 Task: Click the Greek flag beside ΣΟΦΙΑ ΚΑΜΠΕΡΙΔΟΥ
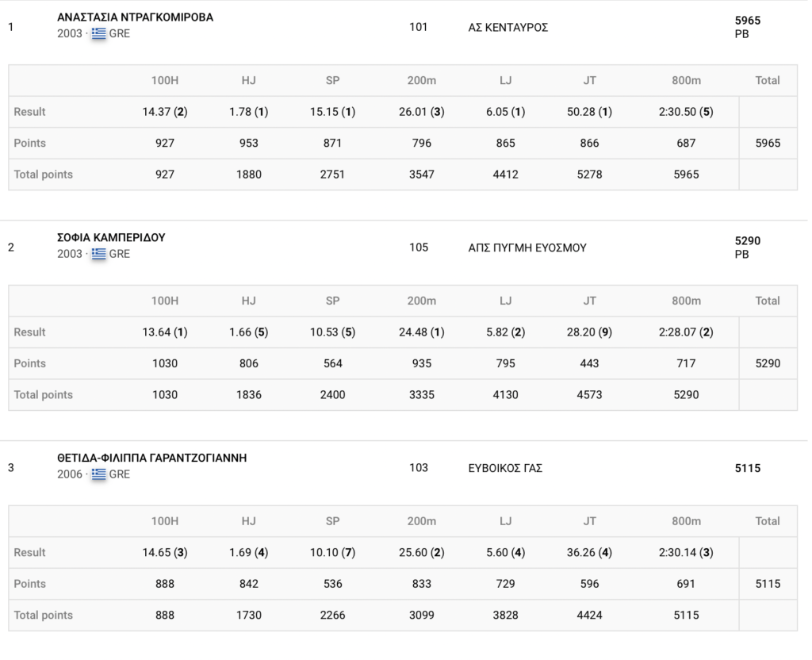click(98, 254)
